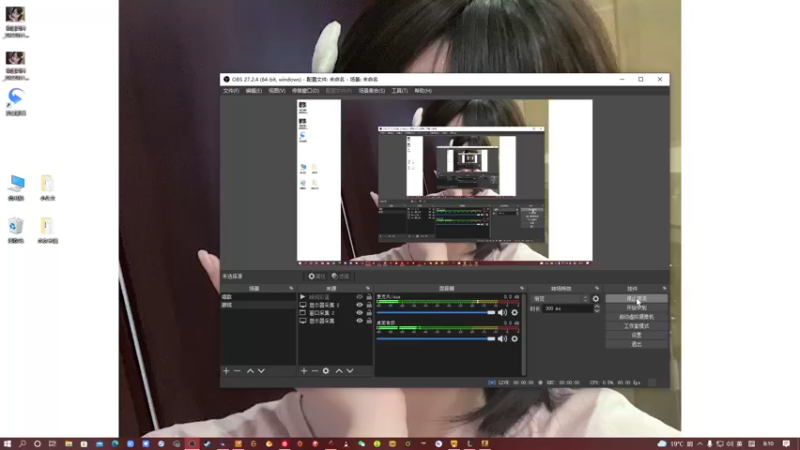
Task: Click mixer panel vertical scrollbar
Action: (x=523, y=334)
